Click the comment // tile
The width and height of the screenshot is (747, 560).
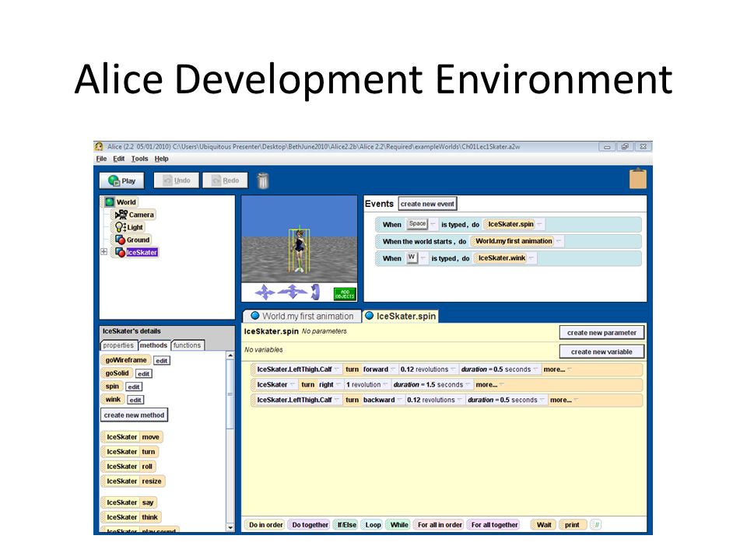pos(595,525)
